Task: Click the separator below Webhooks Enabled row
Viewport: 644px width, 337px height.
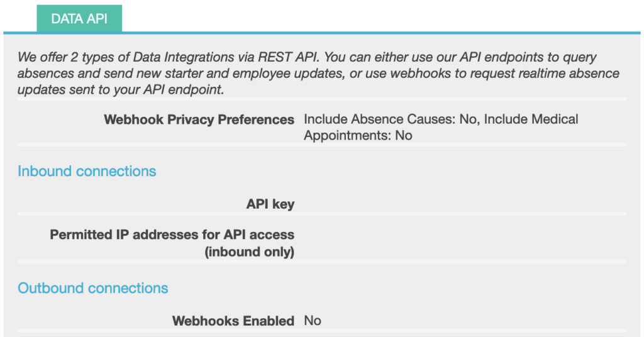Action: pyautogui.click(x=322, y=331)
